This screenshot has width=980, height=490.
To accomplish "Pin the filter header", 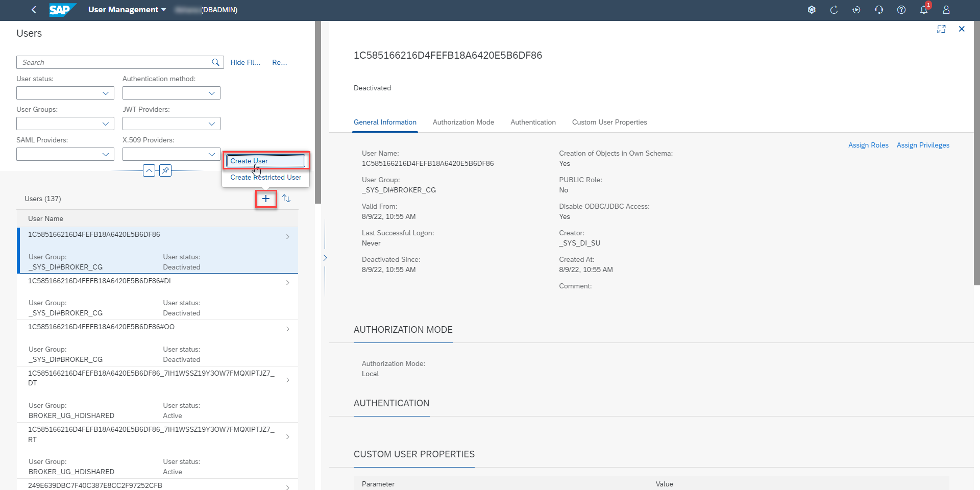I will tap(165, 170).
